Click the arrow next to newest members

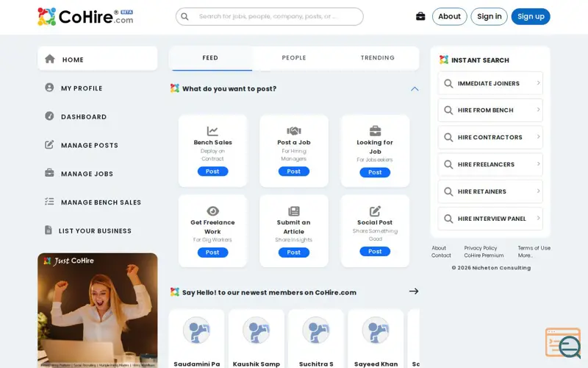coord(414,291)
